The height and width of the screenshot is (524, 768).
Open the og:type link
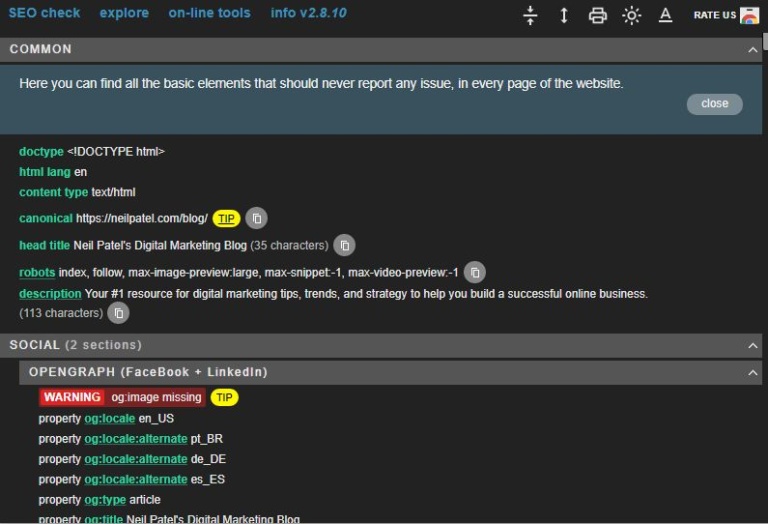(105, 500)
